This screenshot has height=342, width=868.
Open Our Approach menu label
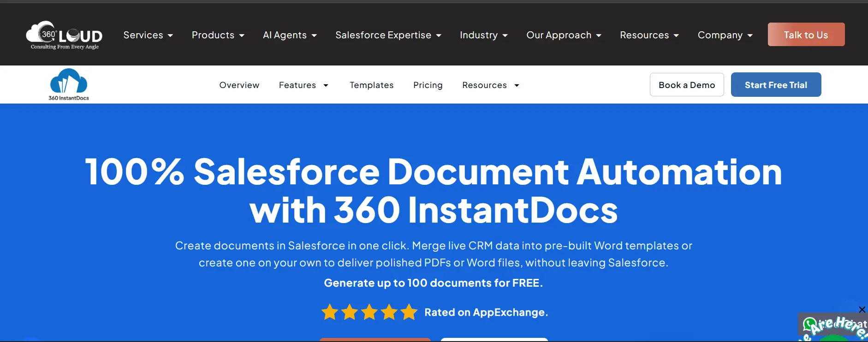559,35
